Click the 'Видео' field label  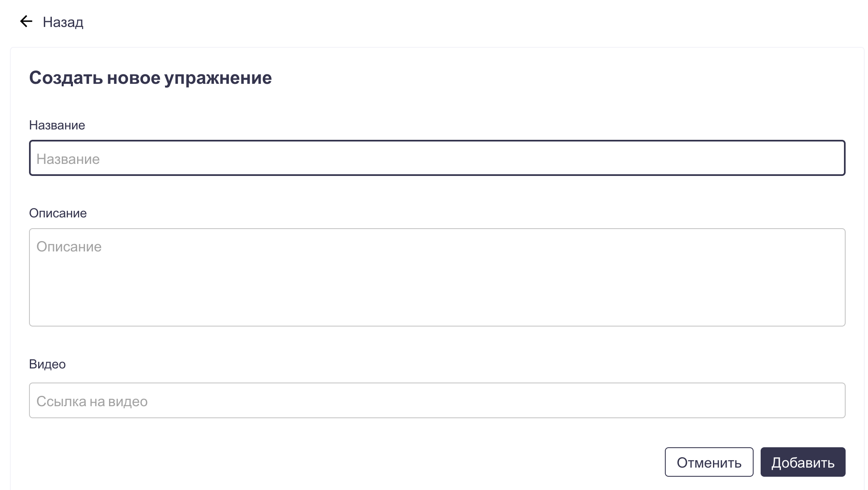47,364
